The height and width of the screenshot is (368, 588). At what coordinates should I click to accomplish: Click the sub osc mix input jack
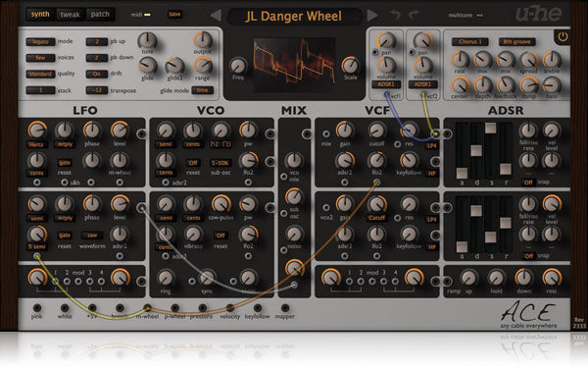(284, 213)
